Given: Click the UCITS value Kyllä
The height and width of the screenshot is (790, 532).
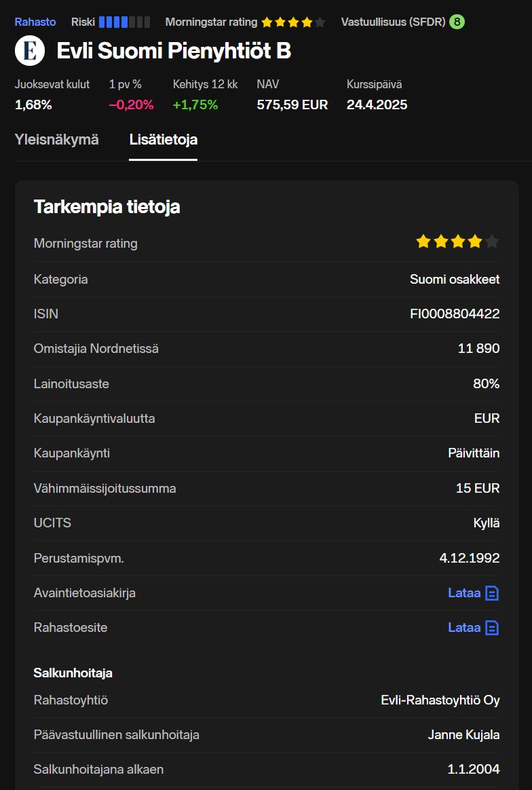Looking at the screenshot, I should 487,523.
